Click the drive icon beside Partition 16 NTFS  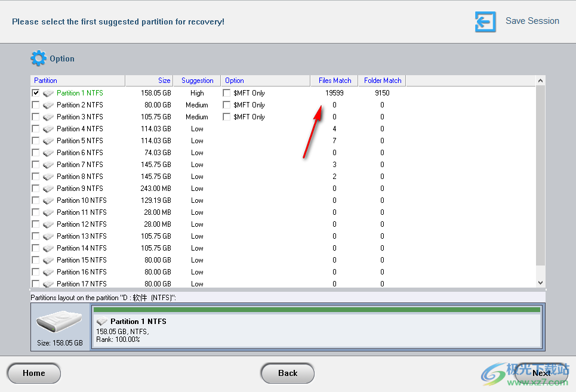(48, 272)
